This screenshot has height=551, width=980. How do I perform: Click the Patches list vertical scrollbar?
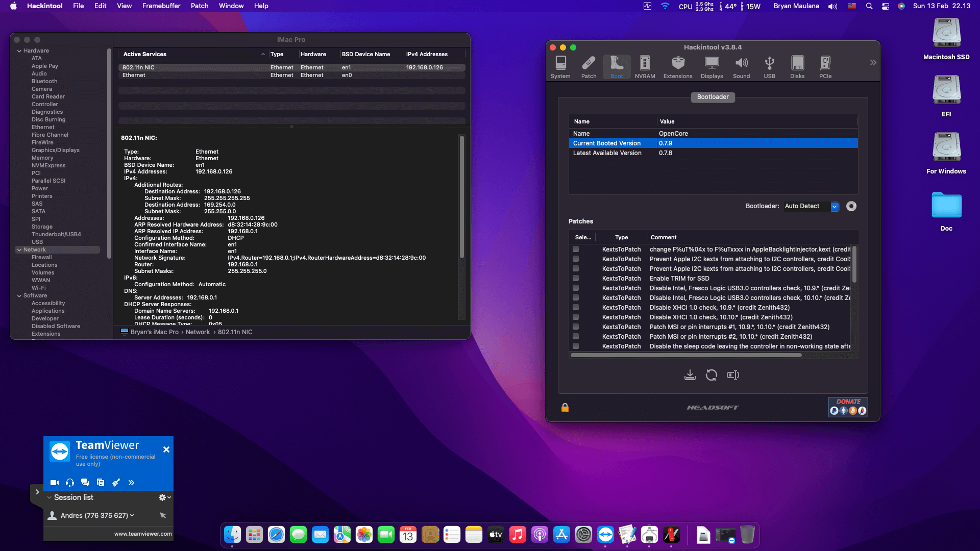tap(854, 264)
